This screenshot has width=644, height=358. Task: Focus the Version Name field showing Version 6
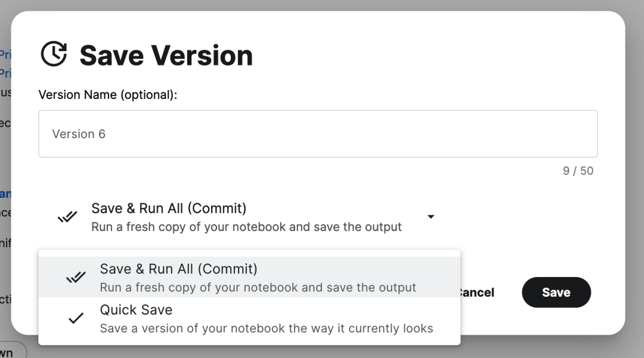click(x=318, y=133)
